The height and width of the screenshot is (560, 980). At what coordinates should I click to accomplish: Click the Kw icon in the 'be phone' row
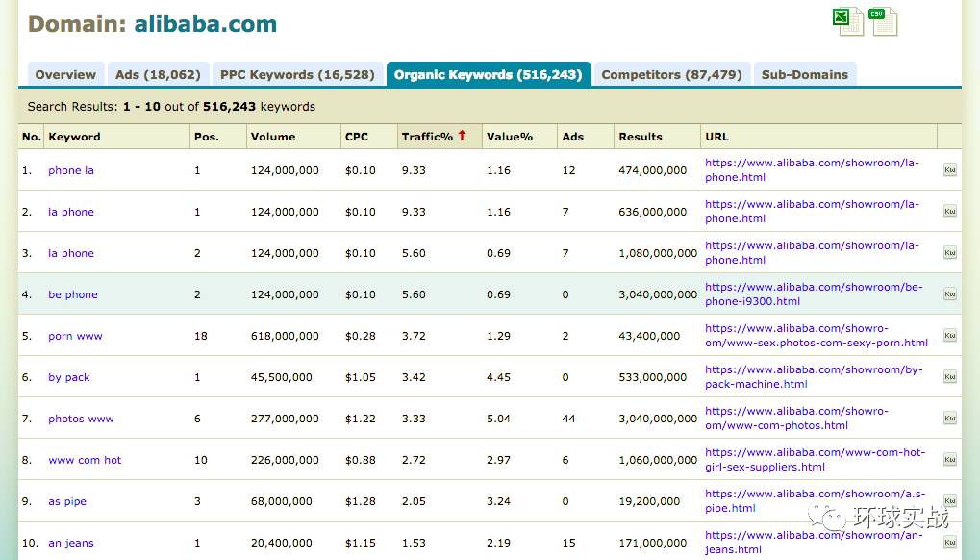[950, 293]
